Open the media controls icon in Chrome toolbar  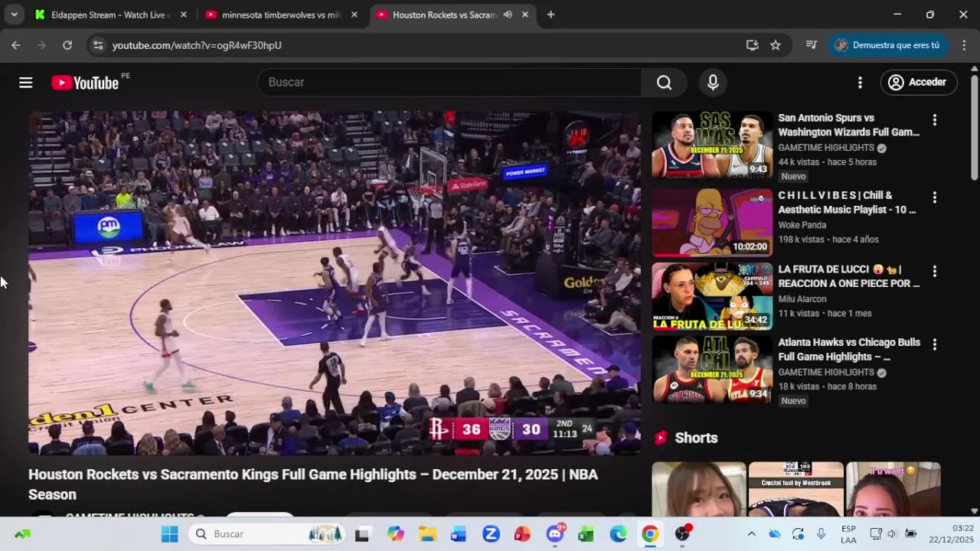(812, 45)
